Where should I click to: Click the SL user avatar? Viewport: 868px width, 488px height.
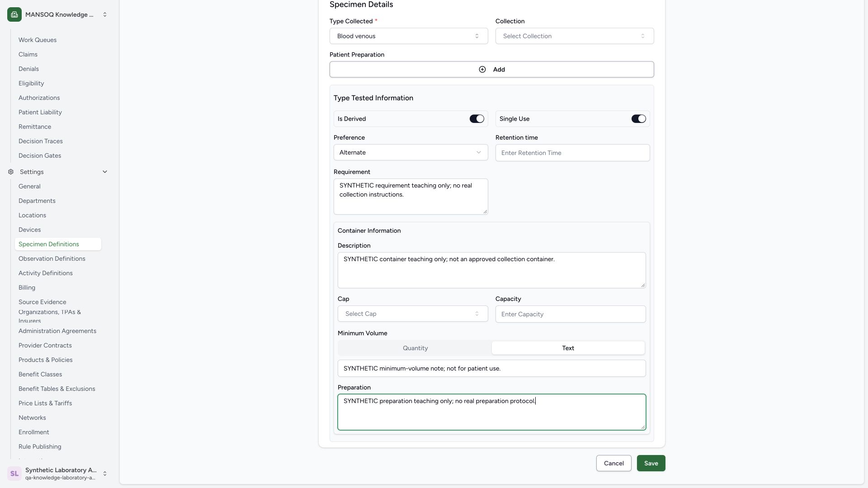pos(14,474)
